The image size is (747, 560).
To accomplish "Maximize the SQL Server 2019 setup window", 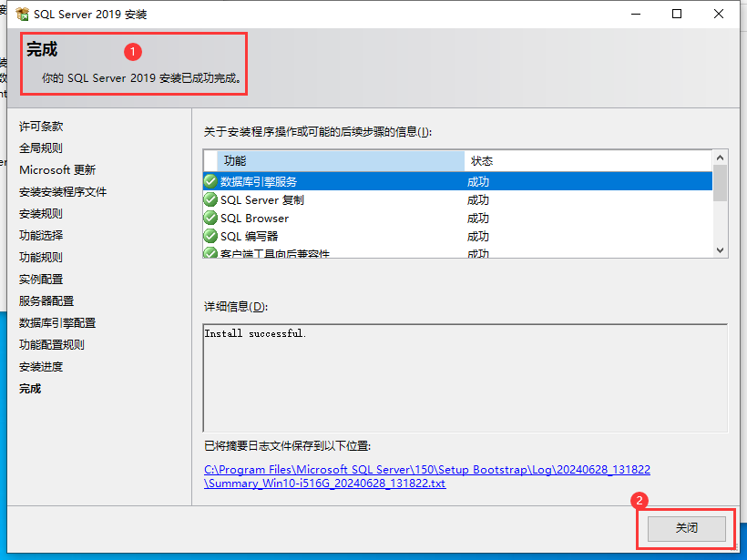I will pyautogui.click(x=677, y=14).
